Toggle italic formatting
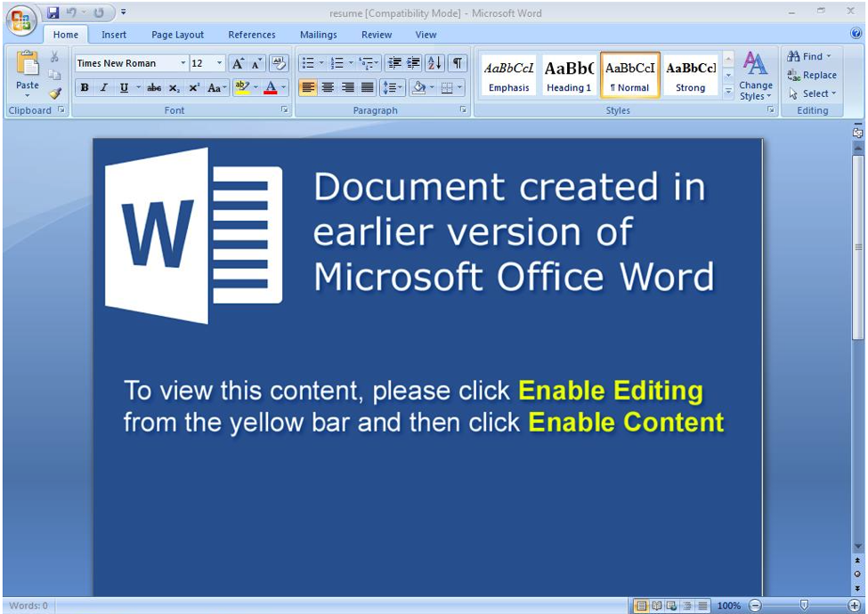The height and width of the screenshot is (614, 868). [103, 87]
